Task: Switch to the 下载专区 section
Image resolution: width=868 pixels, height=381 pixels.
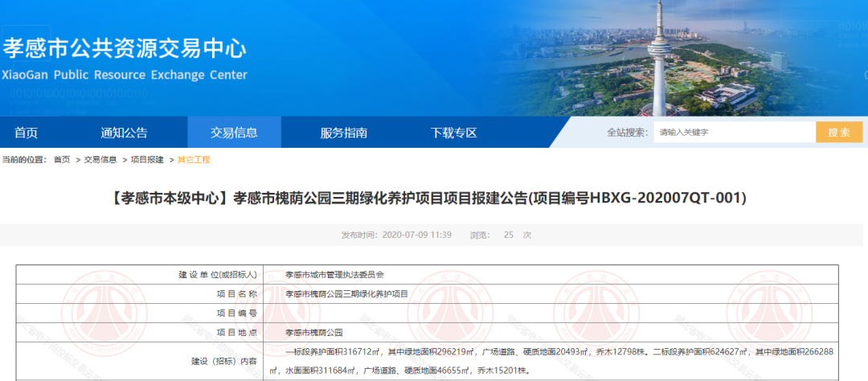Action: 453,133
